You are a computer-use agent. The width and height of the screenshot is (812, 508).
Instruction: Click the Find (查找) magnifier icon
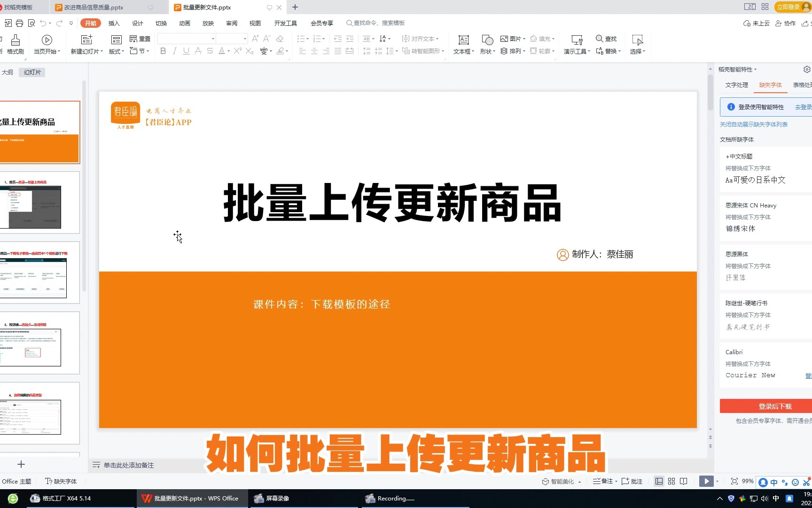599,39
